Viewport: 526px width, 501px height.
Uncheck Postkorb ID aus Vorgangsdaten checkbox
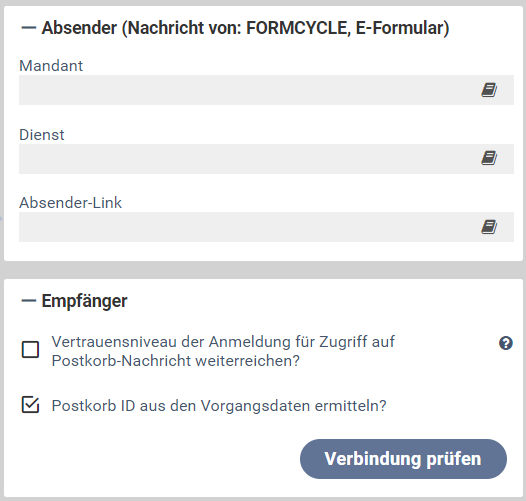30,404
